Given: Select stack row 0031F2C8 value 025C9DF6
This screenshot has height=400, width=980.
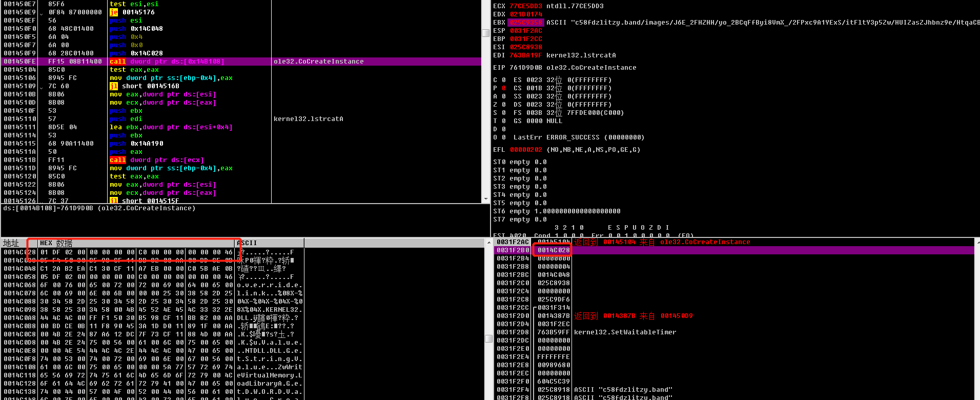Looking at the screenshot, I should pyautogui.click(x=734, y=299).
